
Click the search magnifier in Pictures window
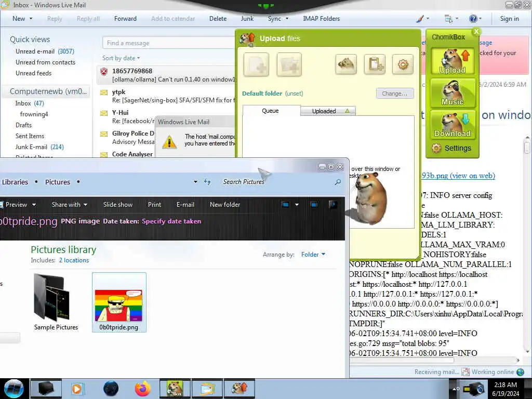pyautogui.click(x=338, y=182)
